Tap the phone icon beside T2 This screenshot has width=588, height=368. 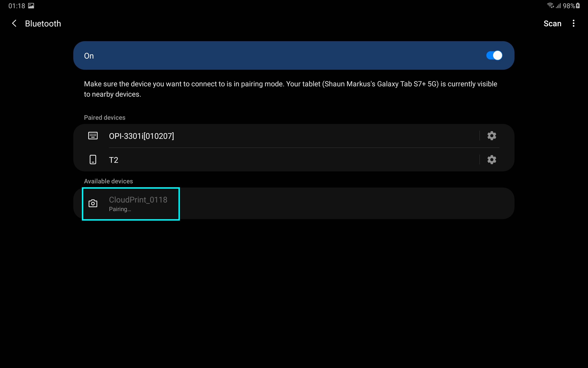[x=93, y=160]
